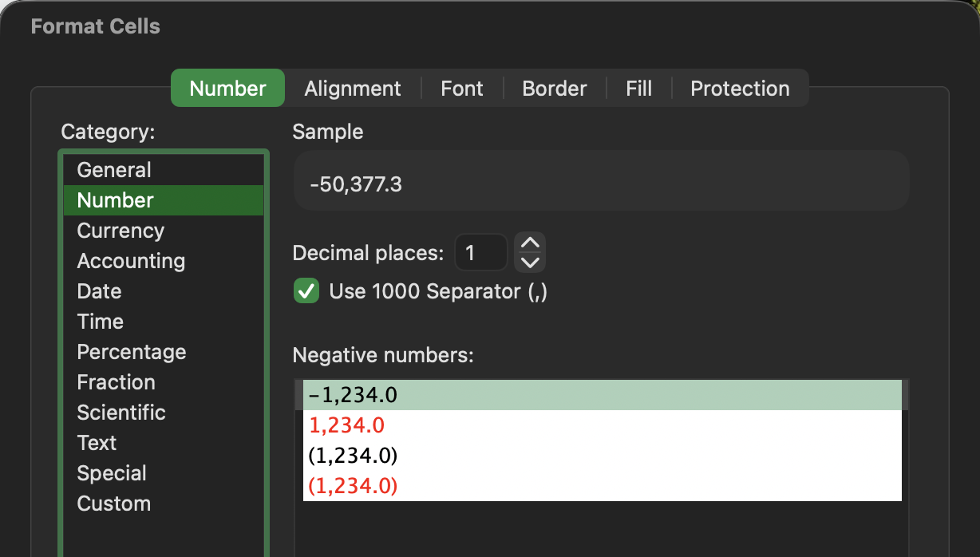Screen dimensions: 980x557
Task: Select the Scientific category
Action: pyautogui.click(x=121, y=413)
